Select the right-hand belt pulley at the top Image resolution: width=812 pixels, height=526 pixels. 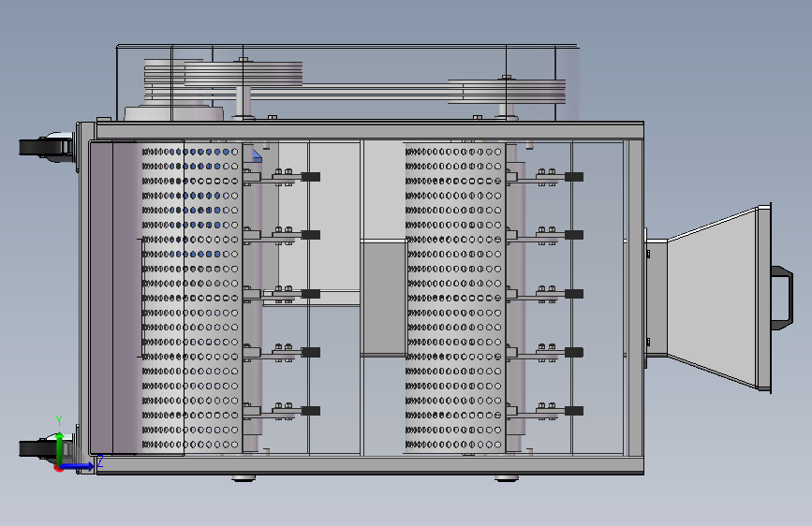(507, 92)
